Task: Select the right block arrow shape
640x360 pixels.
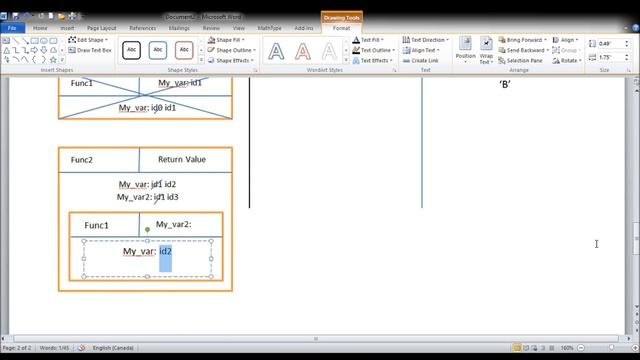Action: pyautogui.click(x=35, y=50)
